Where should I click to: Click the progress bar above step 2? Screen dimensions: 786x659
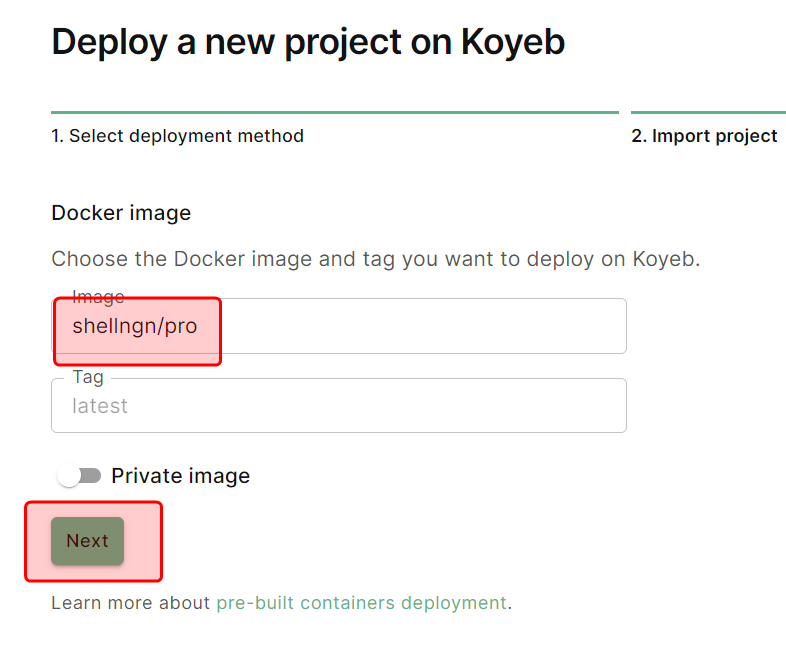[x=708, y=112]
